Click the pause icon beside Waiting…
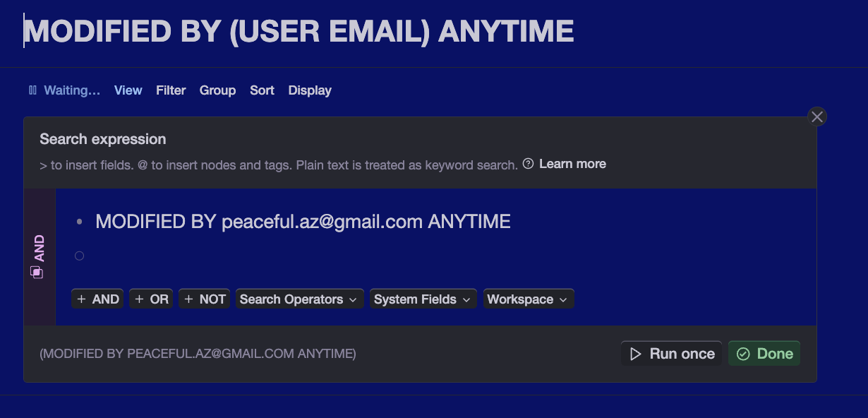Screen dimensions: 868x418 (32, 90)
